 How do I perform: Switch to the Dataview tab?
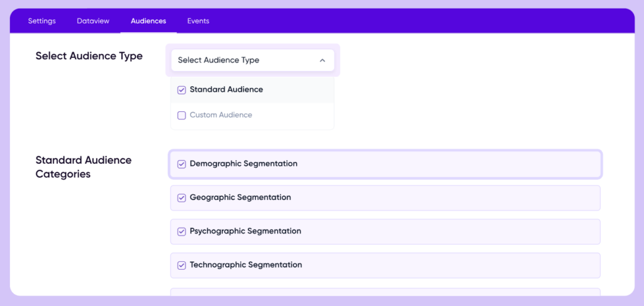(93, 21)
